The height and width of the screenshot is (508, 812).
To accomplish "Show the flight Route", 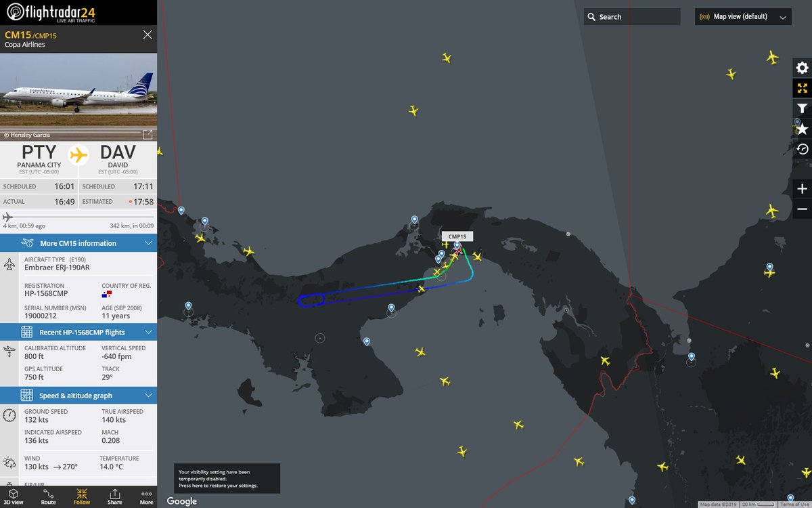I will click(x=48, y=496).
